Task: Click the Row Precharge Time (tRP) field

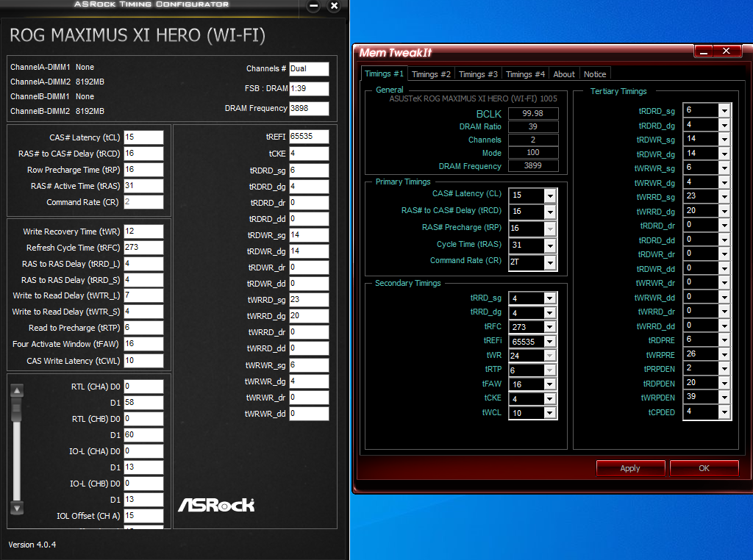Action: [x=143, y=170]
